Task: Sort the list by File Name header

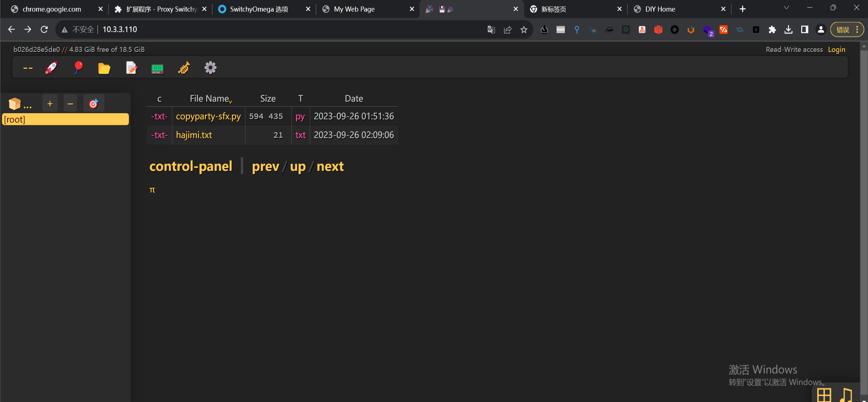Action: 209,99
